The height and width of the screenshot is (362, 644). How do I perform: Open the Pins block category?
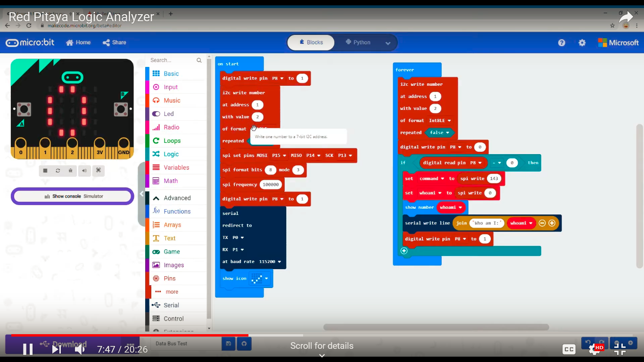(170, 279)
